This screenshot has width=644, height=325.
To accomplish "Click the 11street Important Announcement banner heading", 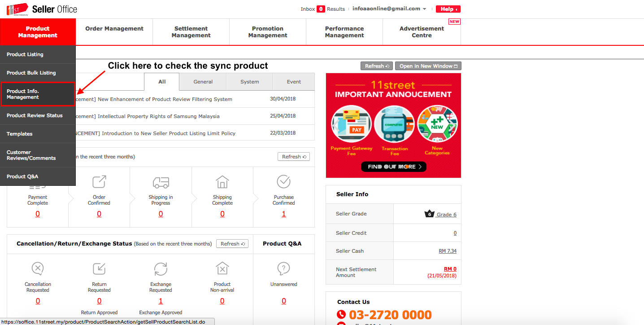I will (393, 89).
